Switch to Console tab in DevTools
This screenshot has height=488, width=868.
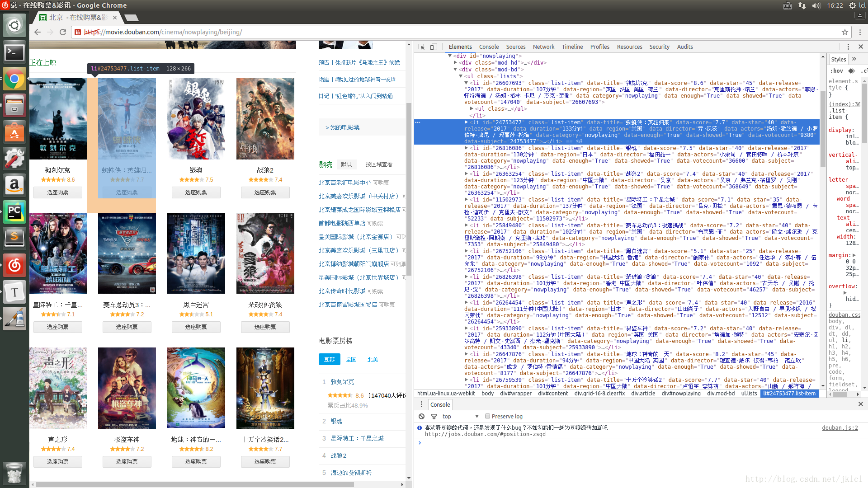point(489,47)
